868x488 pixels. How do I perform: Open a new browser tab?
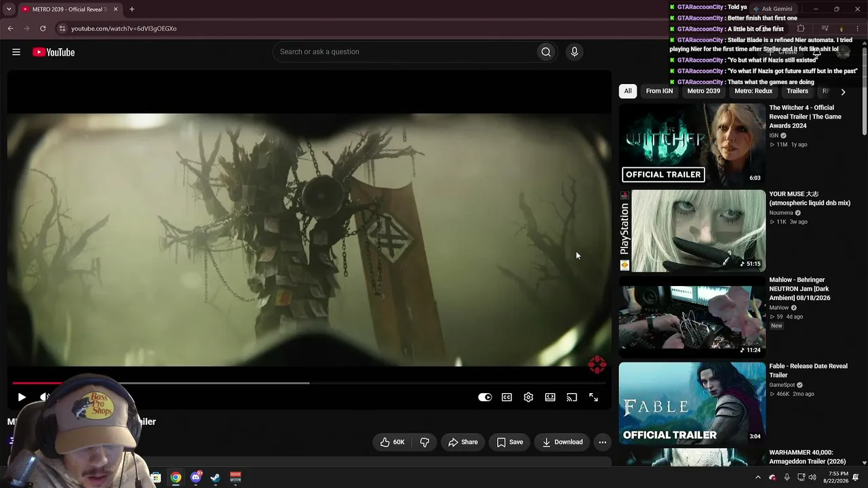pos(132,9)
